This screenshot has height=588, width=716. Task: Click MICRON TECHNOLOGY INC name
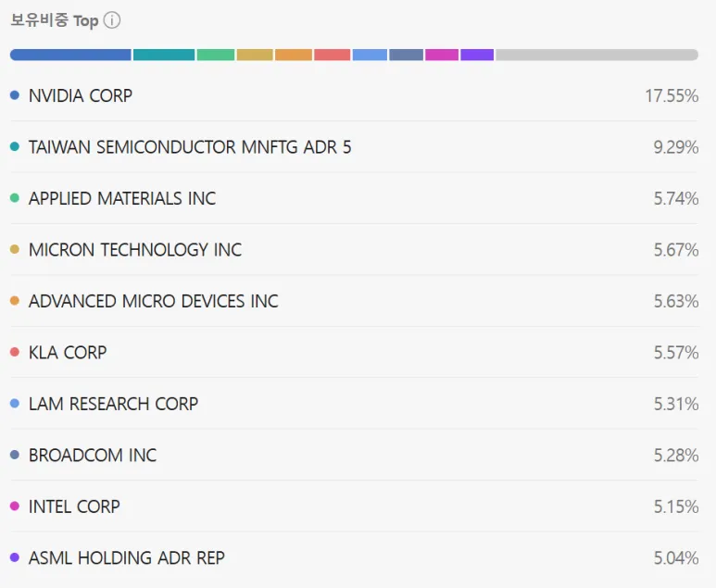135,250
